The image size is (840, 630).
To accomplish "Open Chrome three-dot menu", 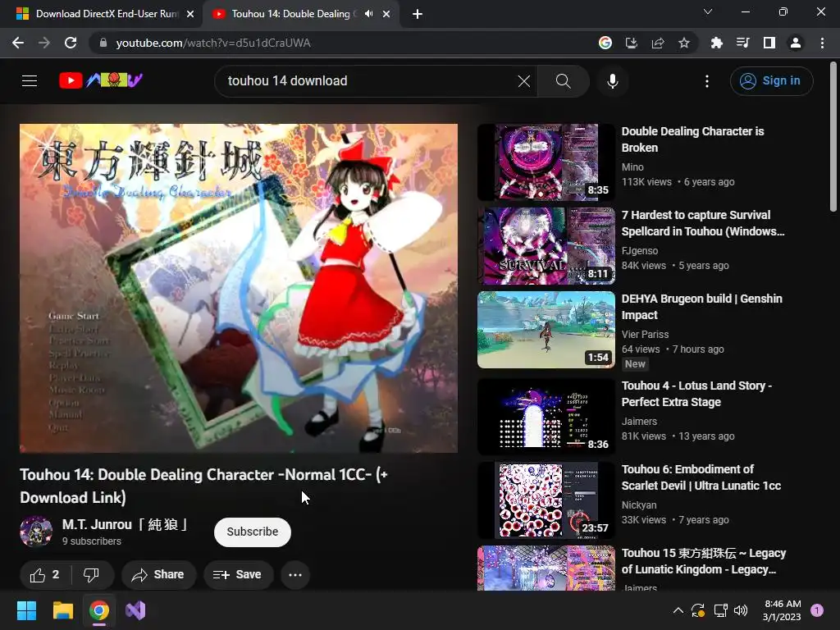I will click(x=822, y=43).
